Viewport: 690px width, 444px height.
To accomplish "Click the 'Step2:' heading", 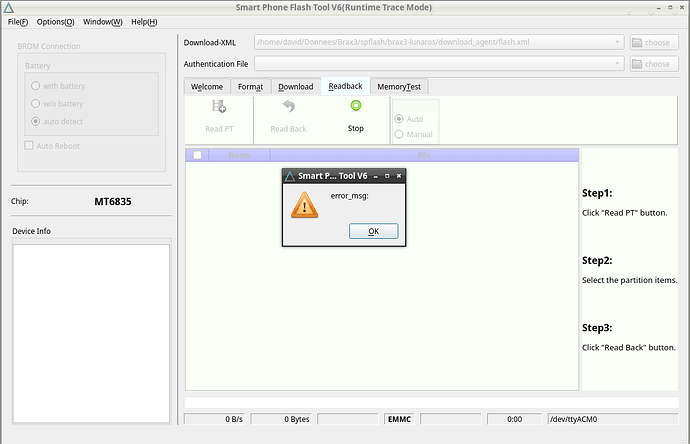I will [x=597, y=261].
